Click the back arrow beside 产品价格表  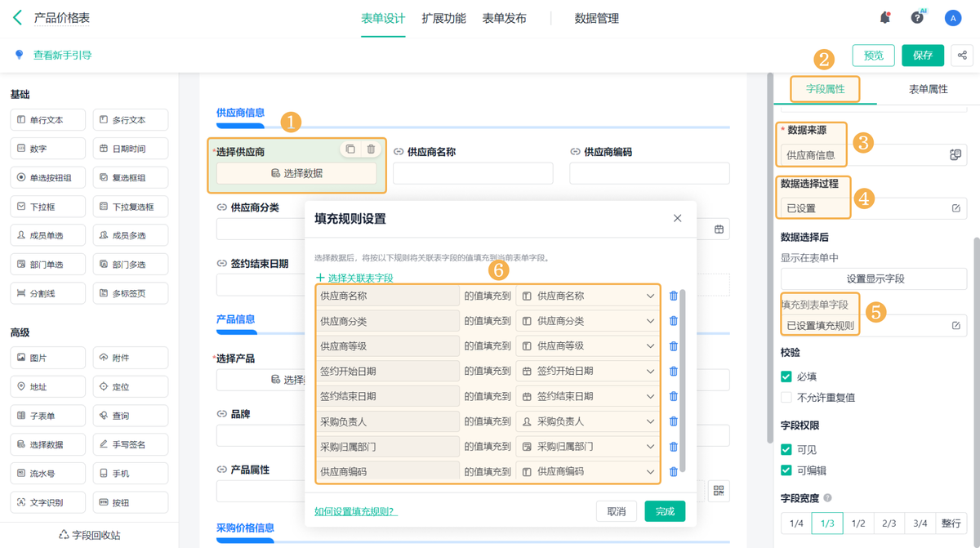17,18
